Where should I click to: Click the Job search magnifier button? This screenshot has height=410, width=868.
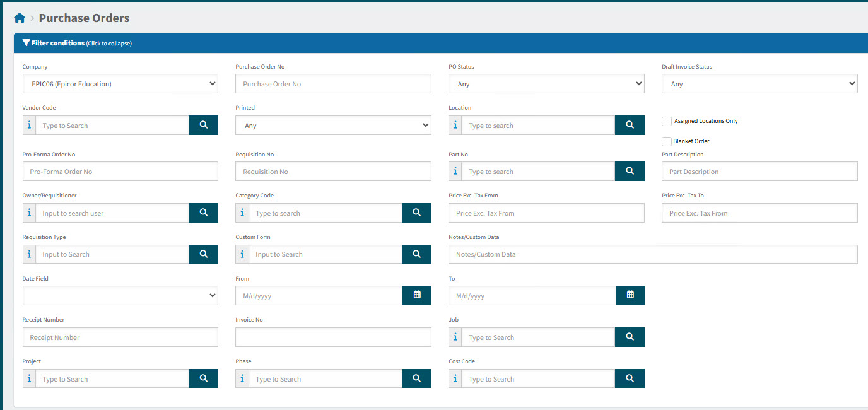[x=630, y=337]
